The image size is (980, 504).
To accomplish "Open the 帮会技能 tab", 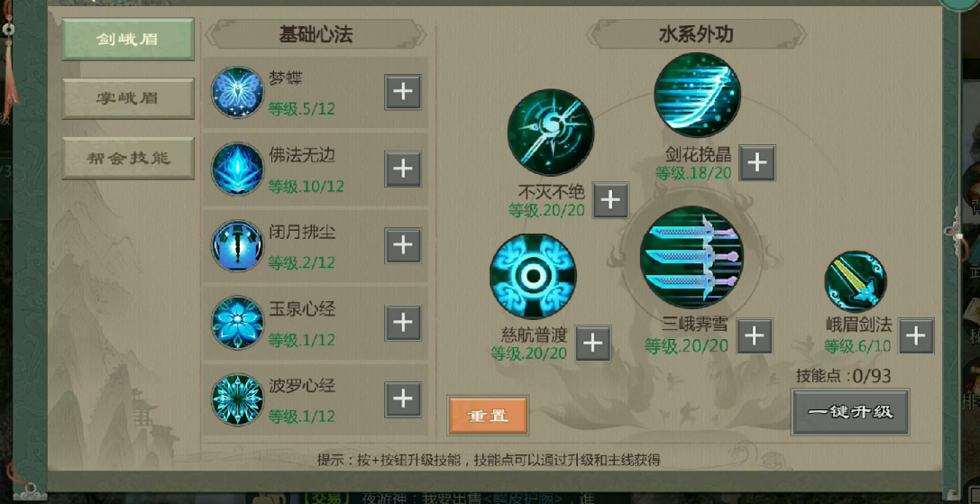I will coord(128,158).
